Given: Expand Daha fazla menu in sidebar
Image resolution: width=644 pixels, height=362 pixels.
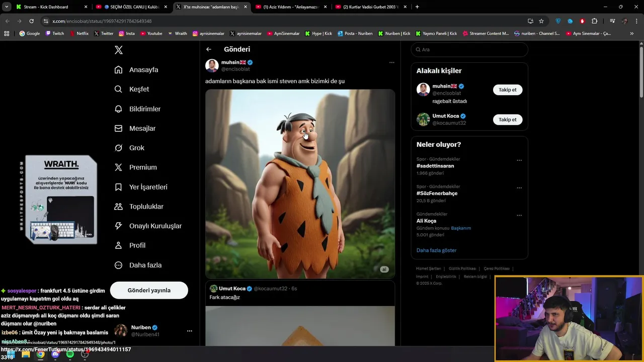Looking at the screenshot, I should pos(138,265).
